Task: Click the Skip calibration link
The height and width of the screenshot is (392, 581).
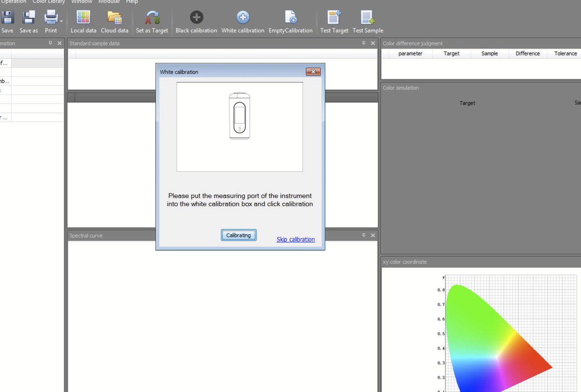Action: pos(295,239)
